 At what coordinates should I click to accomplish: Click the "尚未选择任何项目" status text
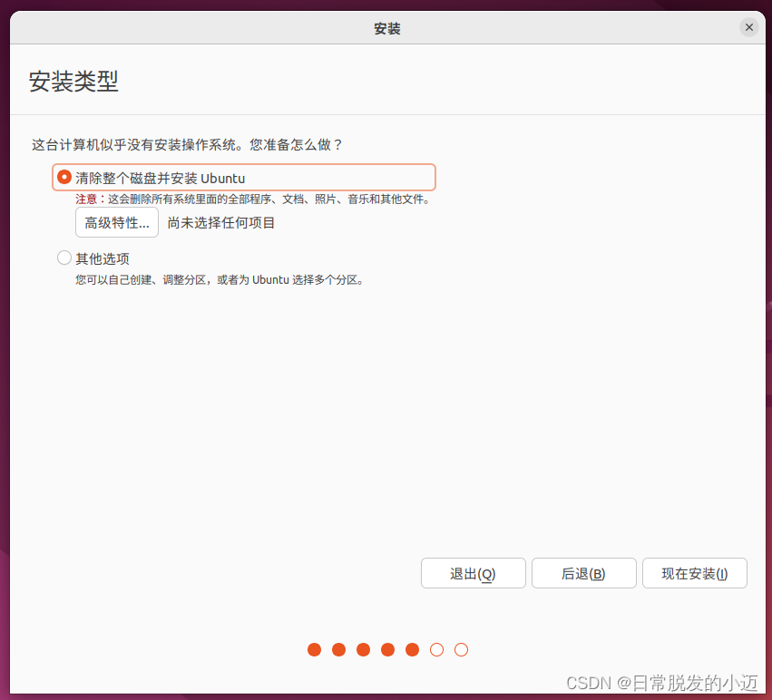[x=221, y=223]
